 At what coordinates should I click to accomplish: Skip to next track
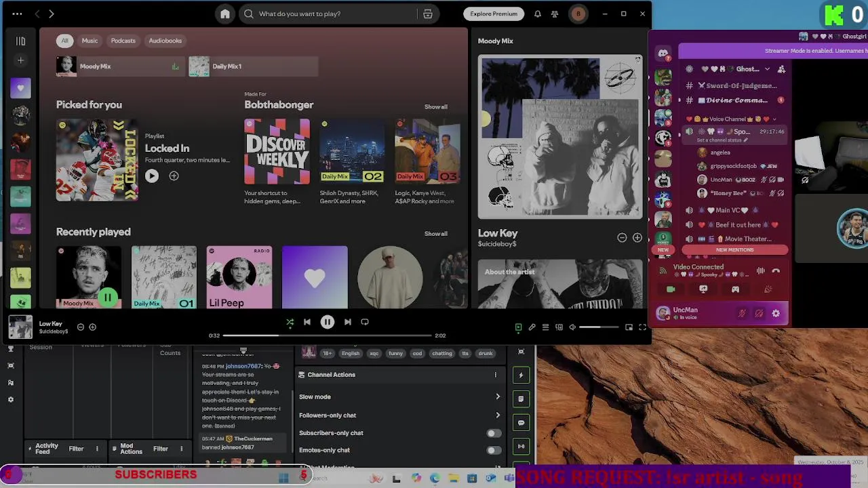pyautogui.click(x=347, y=322)
